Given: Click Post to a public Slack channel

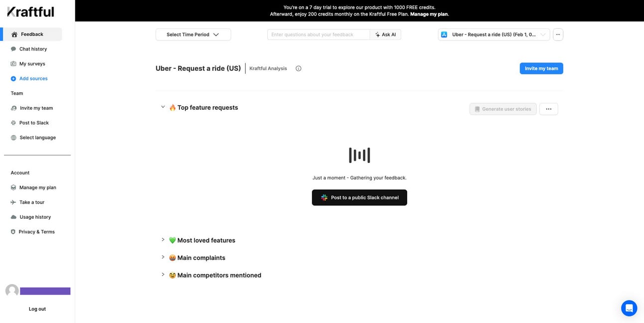Looking at the screenshot, I should coord(359,197).
